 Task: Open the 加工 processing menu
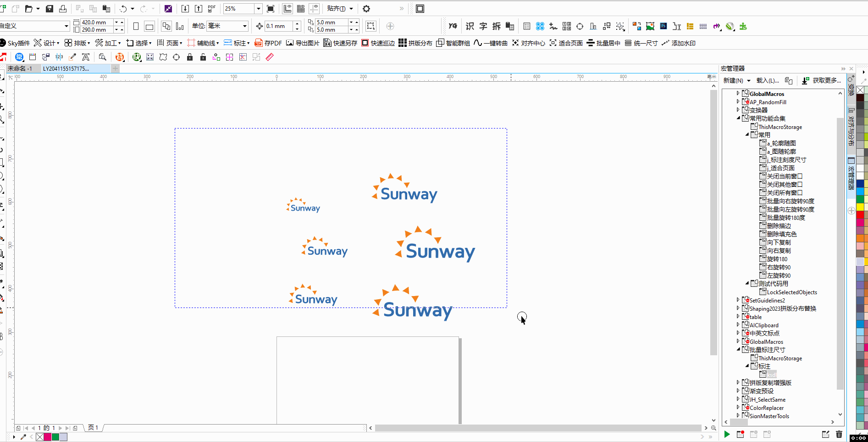[x=108, y=43]
